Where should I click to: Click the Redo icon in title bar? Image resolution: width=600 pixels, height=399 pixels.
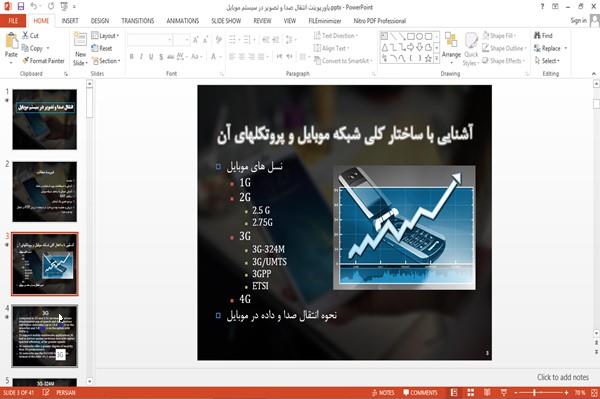click(x=51, y=7)
